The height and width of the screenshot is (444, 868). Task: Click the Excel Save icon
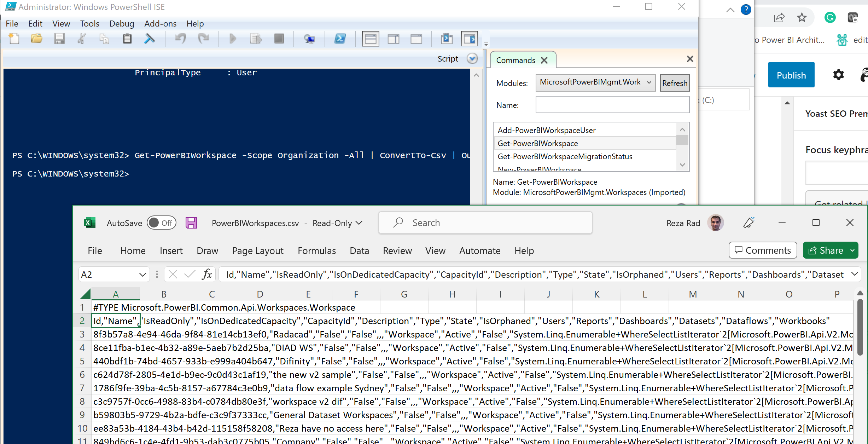click(191, 223)
